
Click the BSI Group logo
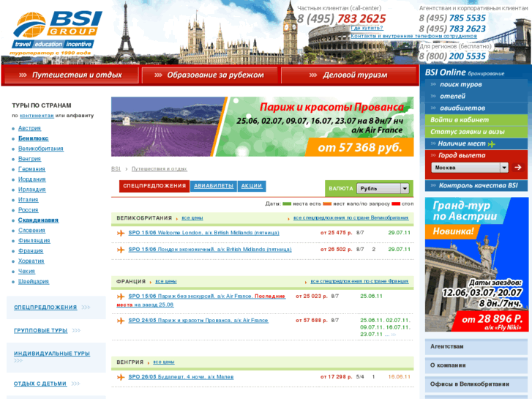click(50, 34)
